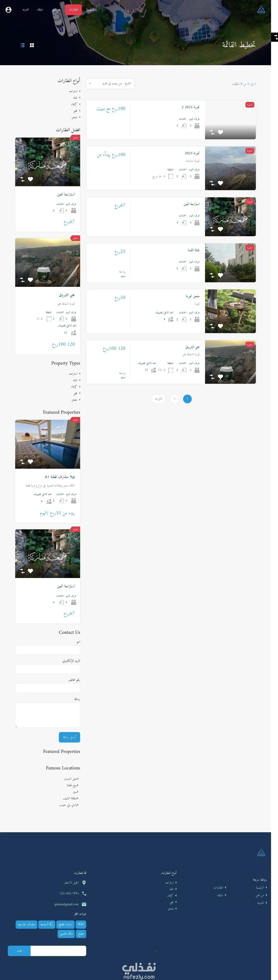Click the phone icon in footer contact

[84, 893]
